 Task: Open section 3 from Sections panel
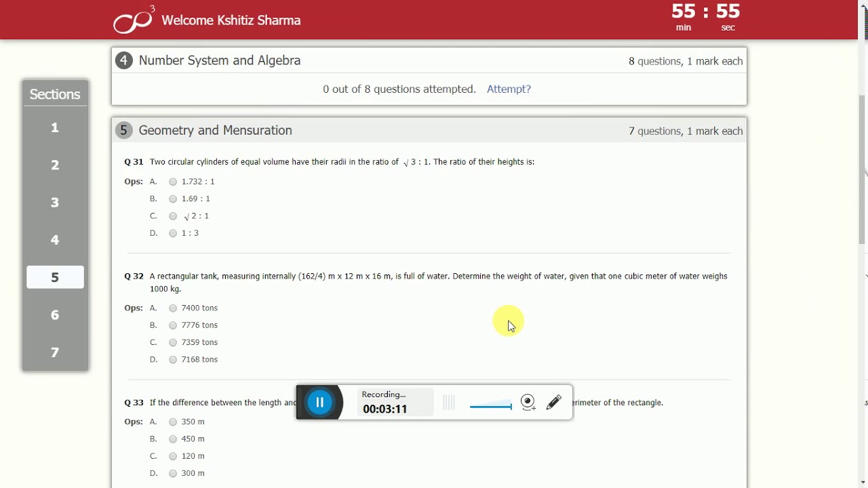[55, 202]
